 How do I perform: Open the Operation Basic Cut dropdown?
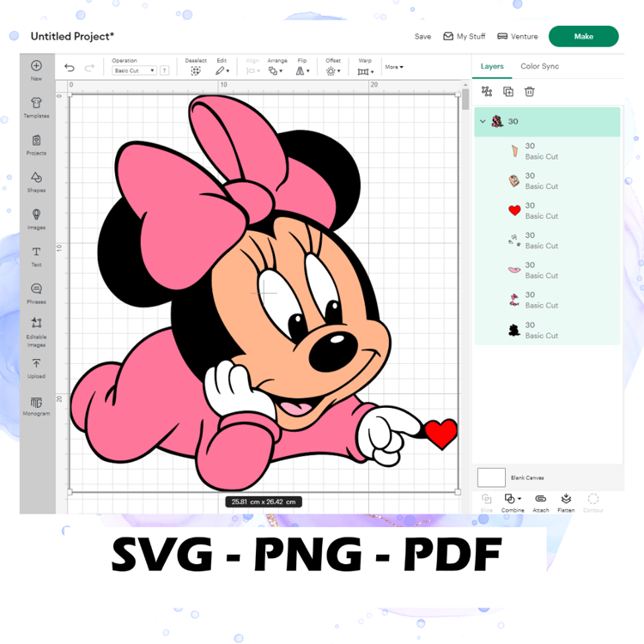134,70
